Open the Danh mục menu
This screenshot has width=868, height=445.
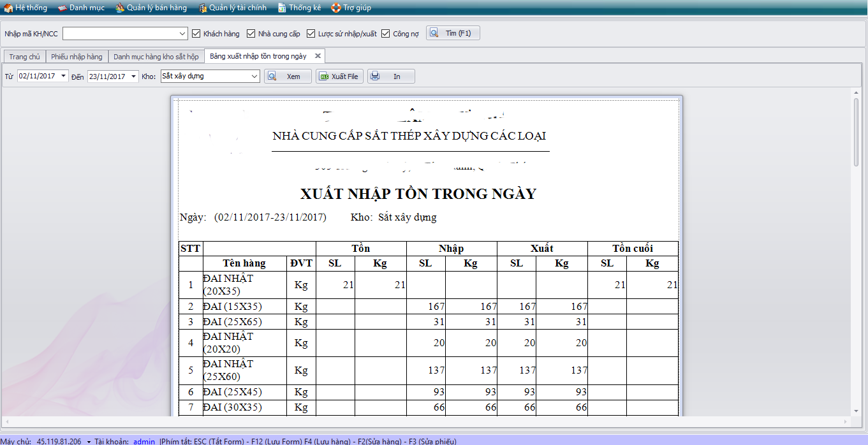pos(81,8)
